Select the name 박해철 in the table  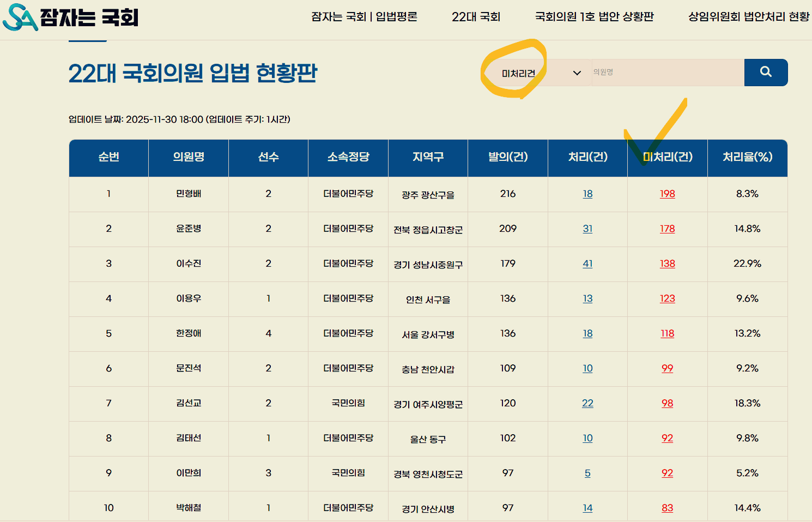[189, 508]
